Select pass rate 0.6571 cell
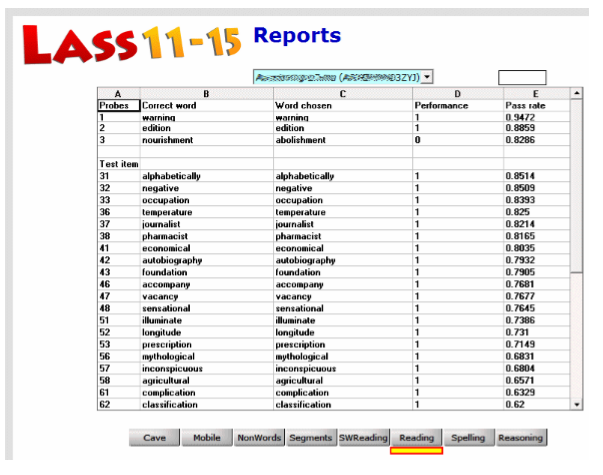The width and height of the screenshot is (603, 475). coord(536,380)
